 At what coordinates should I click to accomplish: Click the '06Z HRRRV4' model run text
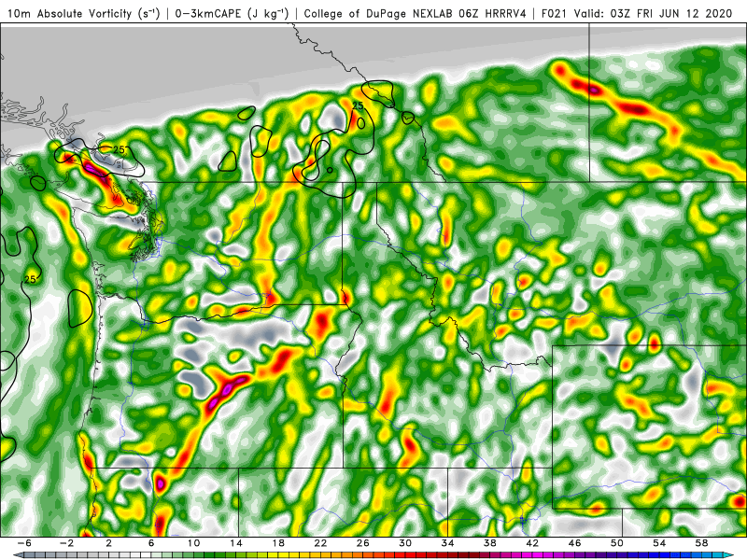tap(493, 13)
